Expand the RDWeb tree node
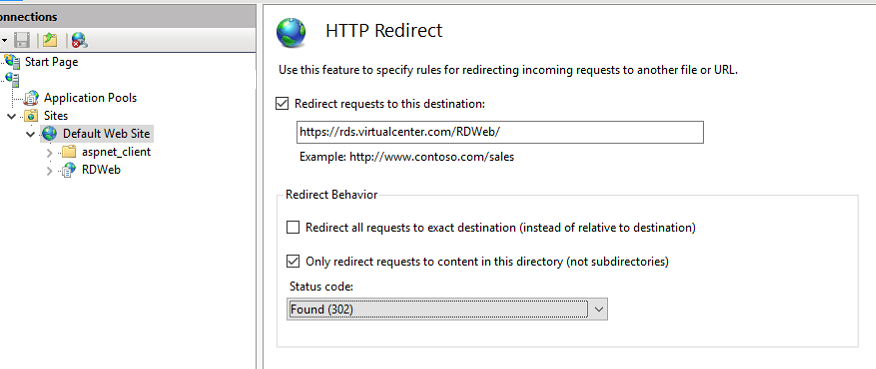 (50, 171)
